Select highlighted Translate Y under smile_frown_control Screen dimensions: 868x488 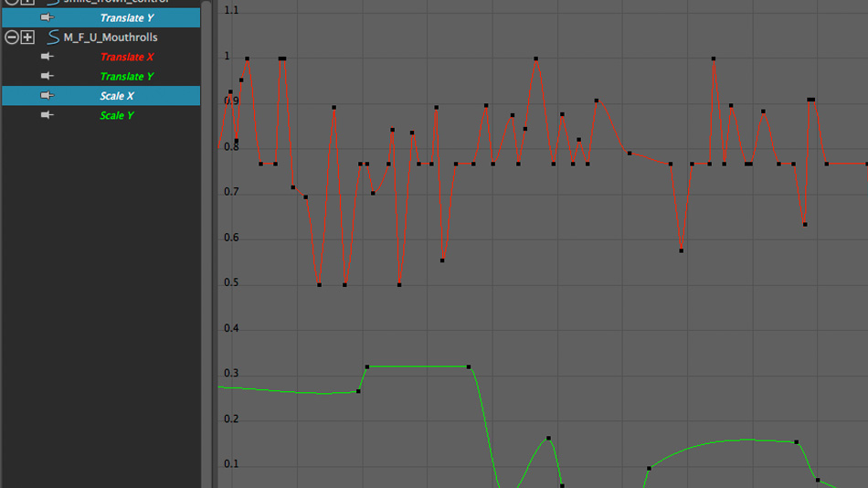point(127,18)
